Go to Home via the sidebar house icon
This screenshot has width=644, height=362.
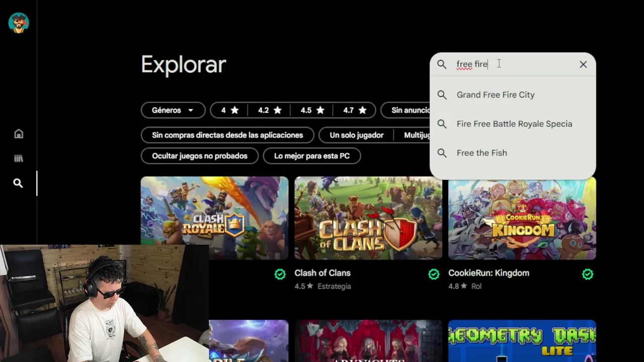(x=19, y=134)
